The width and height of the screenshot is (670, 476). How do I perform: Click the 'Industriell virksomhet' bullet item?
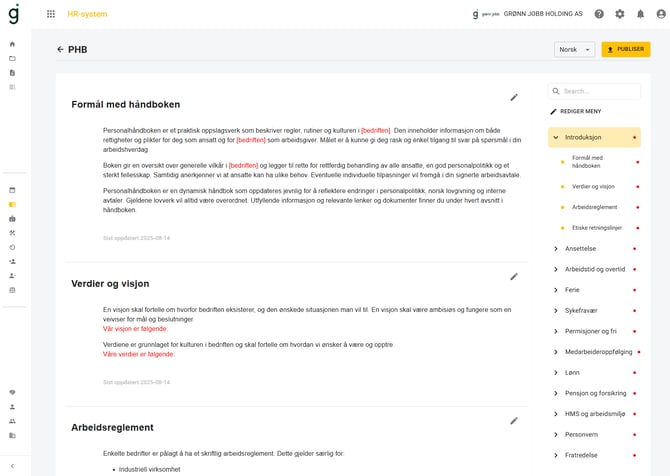(x=150, y=469)
